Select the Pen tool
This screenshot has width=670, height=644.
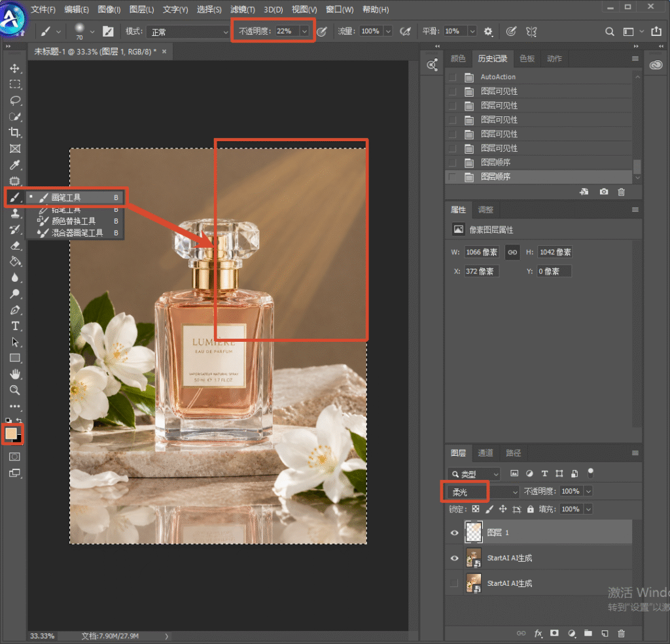coord(15,310)
